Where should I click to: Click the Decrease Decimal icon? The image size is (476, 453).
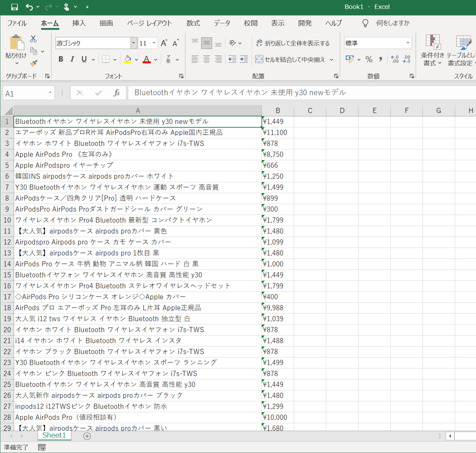407,59
